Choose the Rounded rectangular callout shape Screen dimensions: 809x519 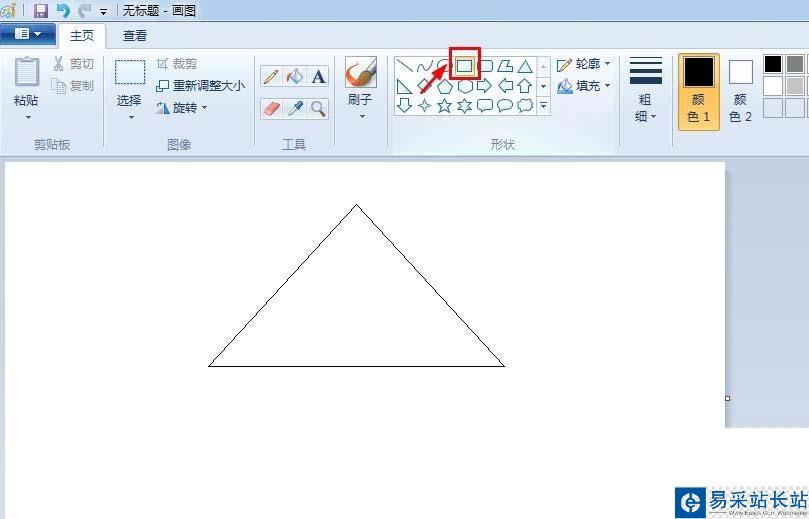point(485,105)
